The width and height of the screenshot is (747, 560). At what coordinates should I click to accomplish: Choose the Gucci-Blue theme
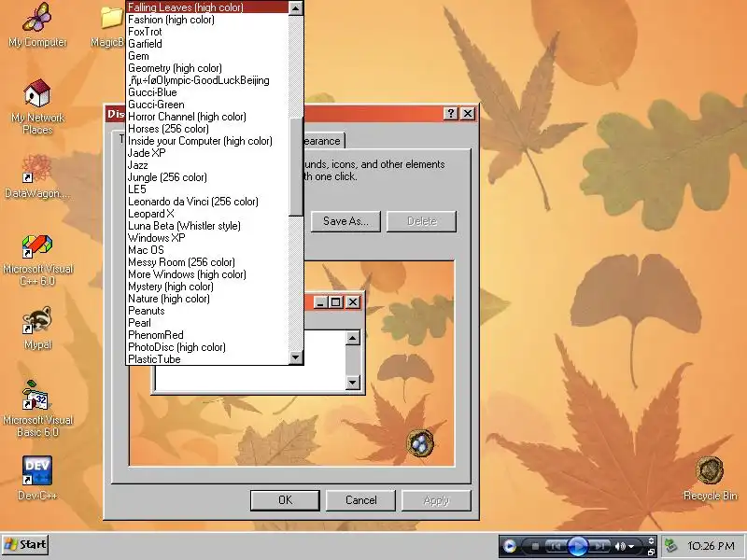pyautogui.click(x=207, y=92)
